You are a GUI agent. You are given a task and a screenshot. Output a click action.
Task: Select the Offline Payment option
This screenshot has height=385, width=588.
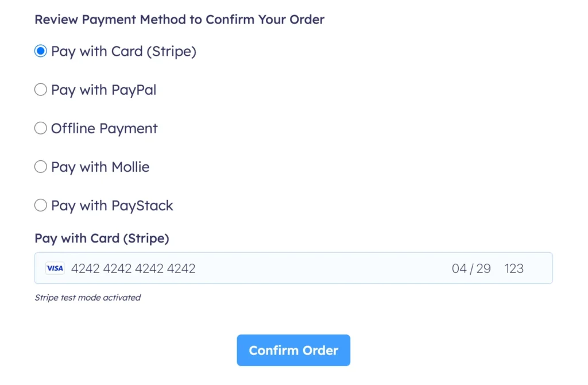pos(40,128)
